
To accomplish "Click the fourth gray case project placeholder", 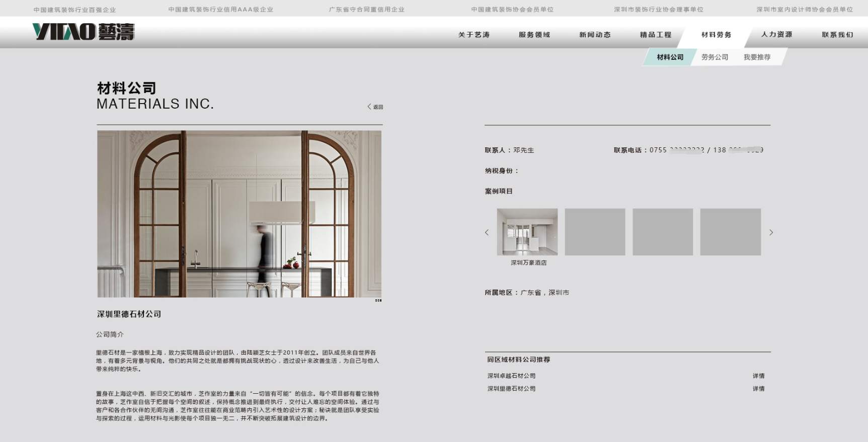I will pyautogui.click(x=730, y=232).
